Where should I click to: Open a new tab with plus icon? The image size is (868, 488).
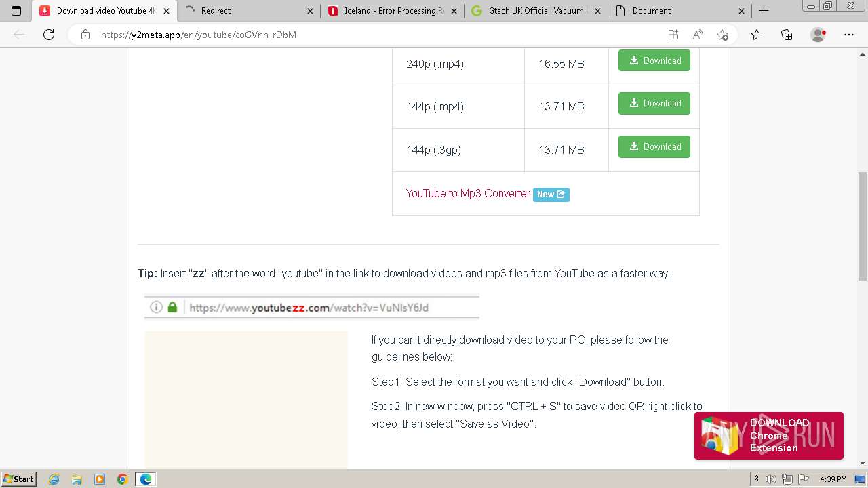click(x=764, y=11)
